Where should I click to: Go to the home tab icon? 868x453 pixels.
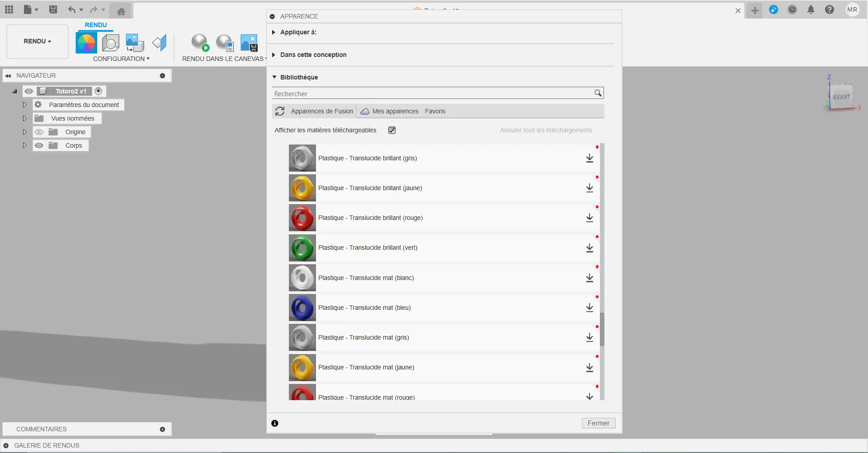(x=121, y=11)
